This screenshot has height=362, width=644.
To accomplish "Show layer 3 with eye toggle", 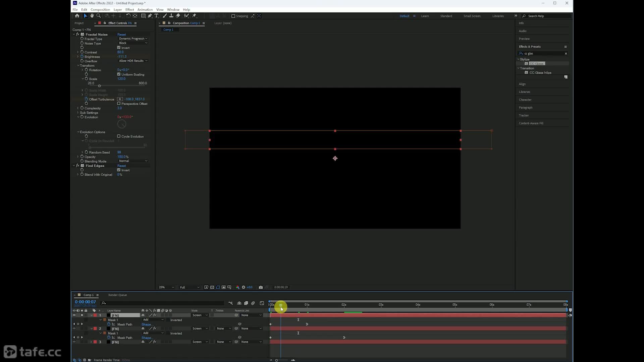I will pos(74,342).
